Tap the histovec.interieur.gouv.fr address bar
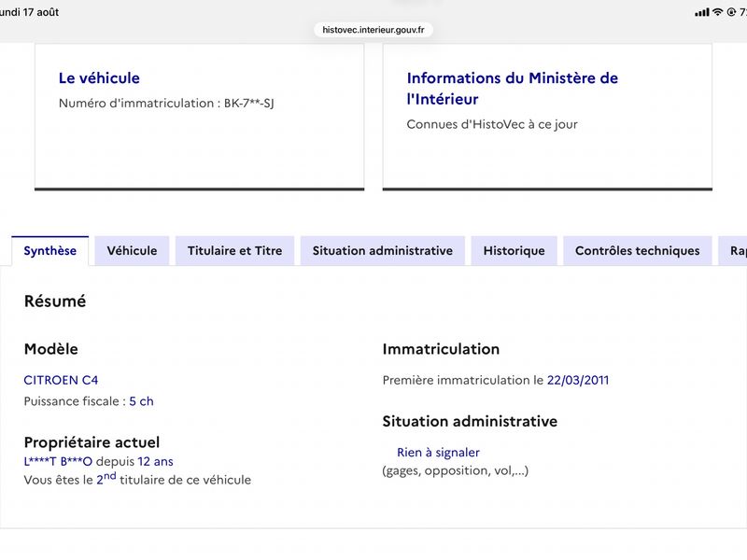 click(373, 30)
